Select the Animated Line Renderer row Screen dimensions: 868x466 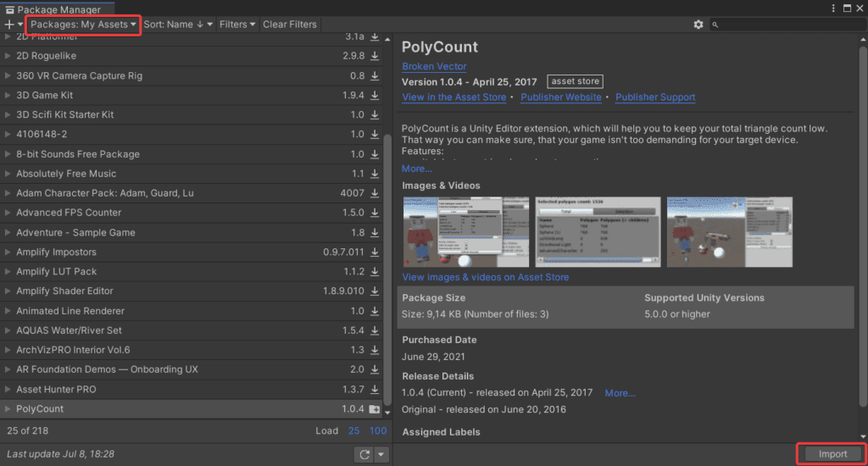[x=192, y=311]
